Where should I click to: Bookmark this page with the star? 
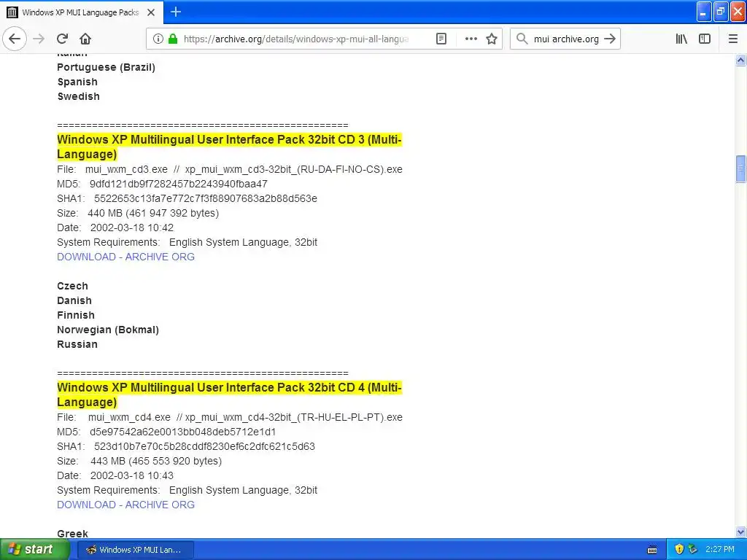[492, 39]
